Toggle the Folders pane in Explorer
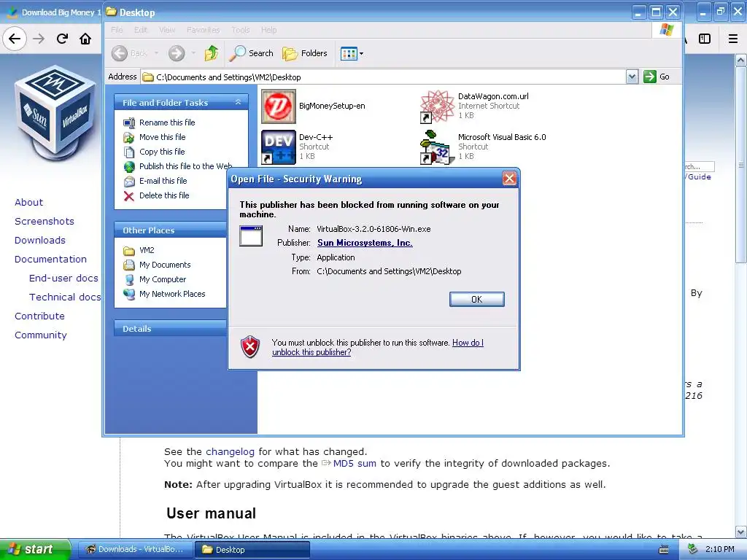Viewport: 747px width, 560px height. tap(305, 53)
